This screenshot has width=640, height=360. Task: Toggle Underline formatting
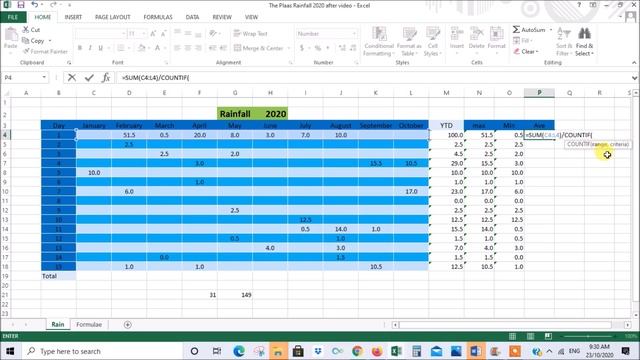click(x=100, y=48)
